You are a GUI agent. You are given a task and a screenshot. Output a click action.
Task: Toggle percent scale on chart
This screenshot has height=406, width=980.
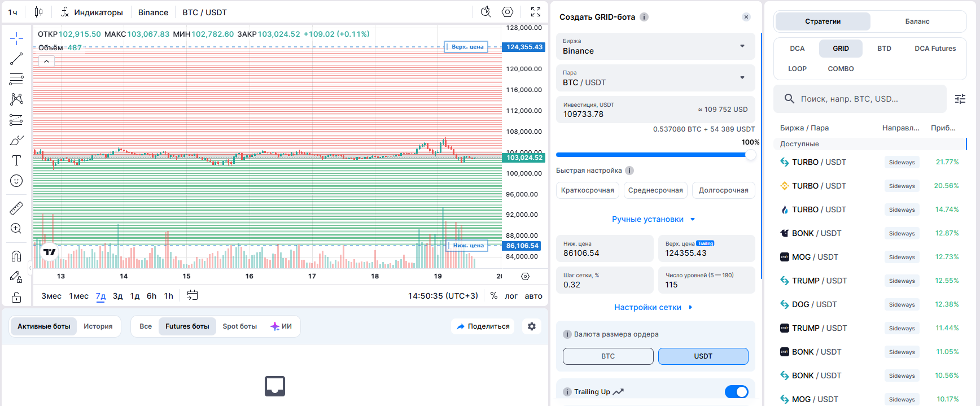(494, 296)
